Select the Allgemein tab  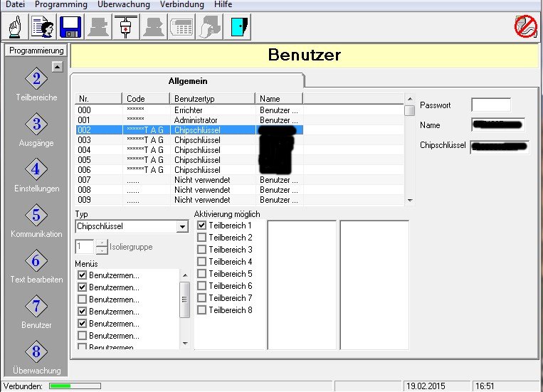click(187, 81)
